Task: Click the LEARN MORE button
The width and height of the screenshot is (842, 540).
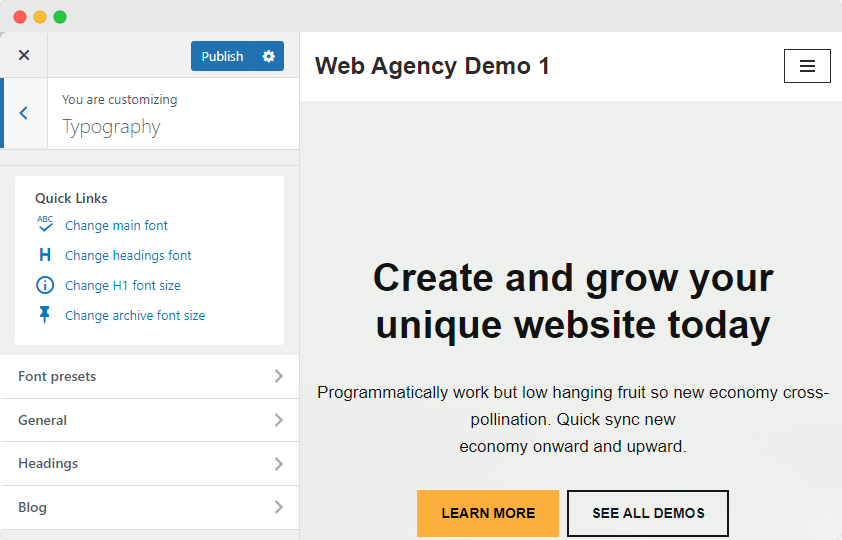Action: pyautogui.click(x=488, y=513)
